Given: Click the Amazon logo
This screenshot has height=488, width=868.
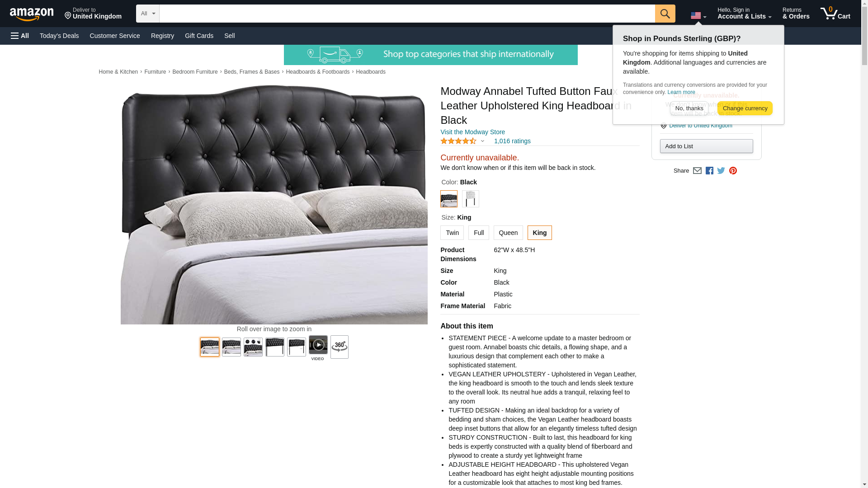Looking at the screenshot, I should pyautogui.click(x=32, y=14).
